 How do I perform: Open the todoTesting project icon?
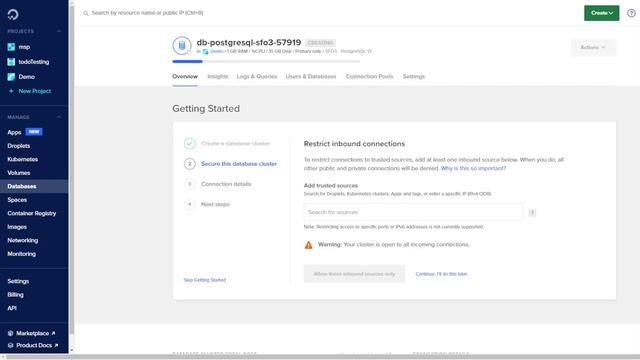coord(11,62)
